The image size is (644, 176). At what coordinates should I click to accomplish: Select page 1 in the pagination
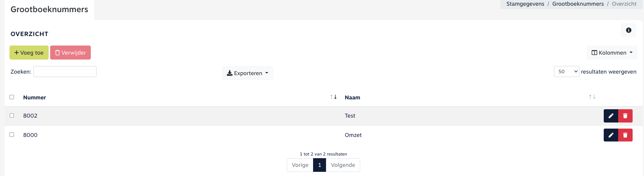pyautogui.click(x=320, y=165)
